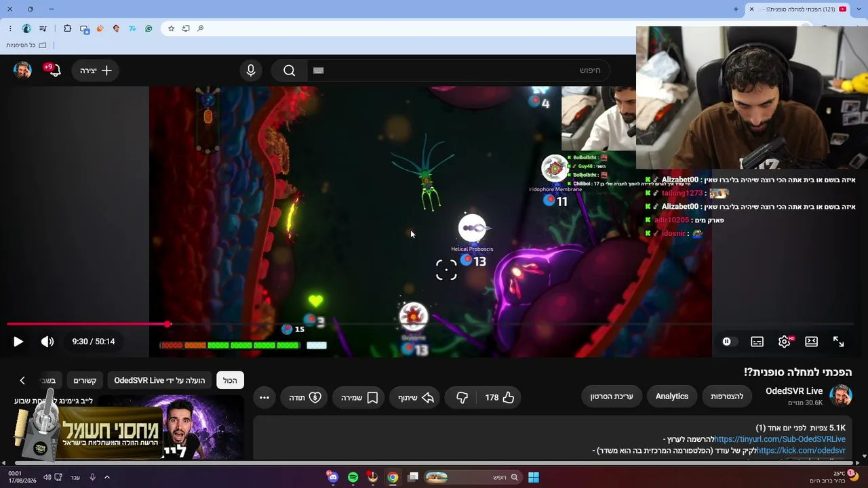Image resolution: width=868 pixels, height=488 pixels.
Task: Open Chrome extensions puzzle icon
Action: click(x=67, y=28)
